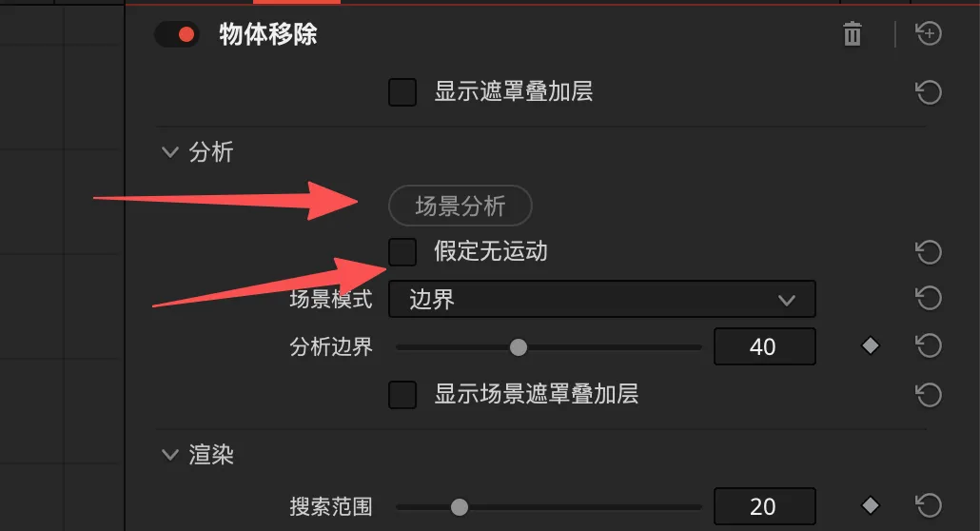Screen dimensions: 980x531
Task: Tick the 显示场景遮罩叠加层 checkbox
Action: [x=402, y=395]
